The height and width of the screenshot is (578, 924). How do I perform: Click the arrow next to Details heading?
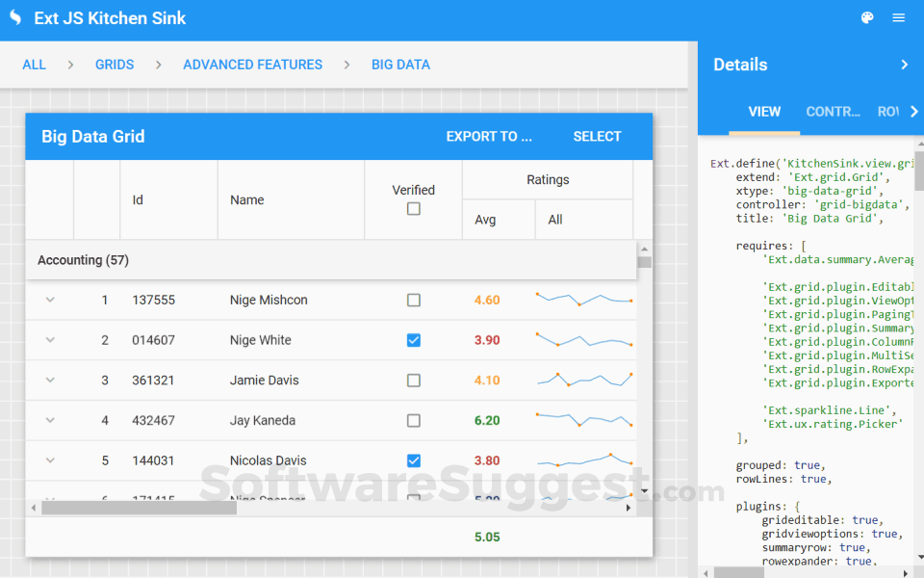[x=903, y=65]
